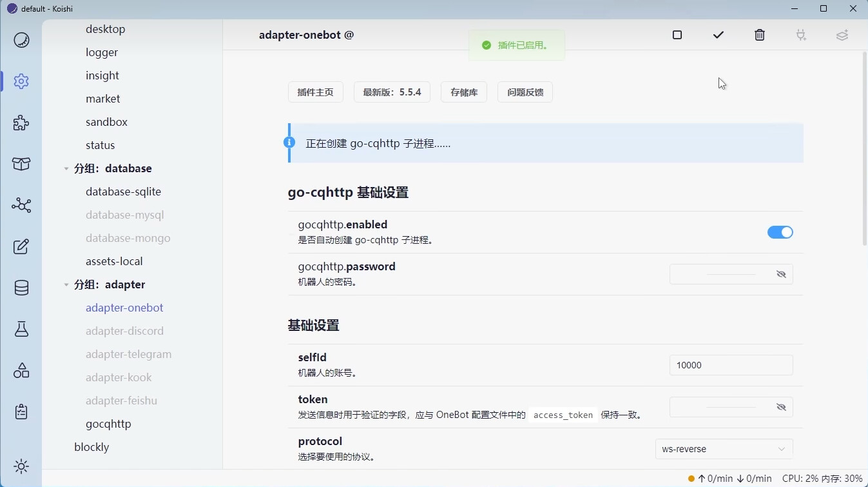The height and width of the screenshot is (487, 868).
Task: Open the dependency manager box icon
Action: pyautogui.click(x=21, y=164)
